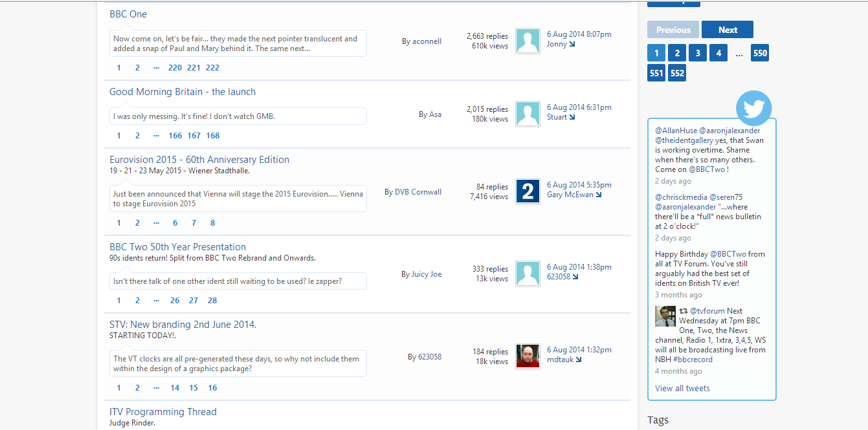Image resolution: width=868 pixels, height=430 pixels.
Task: Open Jonny's avatar in BBC One thread
Action: (528, 40)
